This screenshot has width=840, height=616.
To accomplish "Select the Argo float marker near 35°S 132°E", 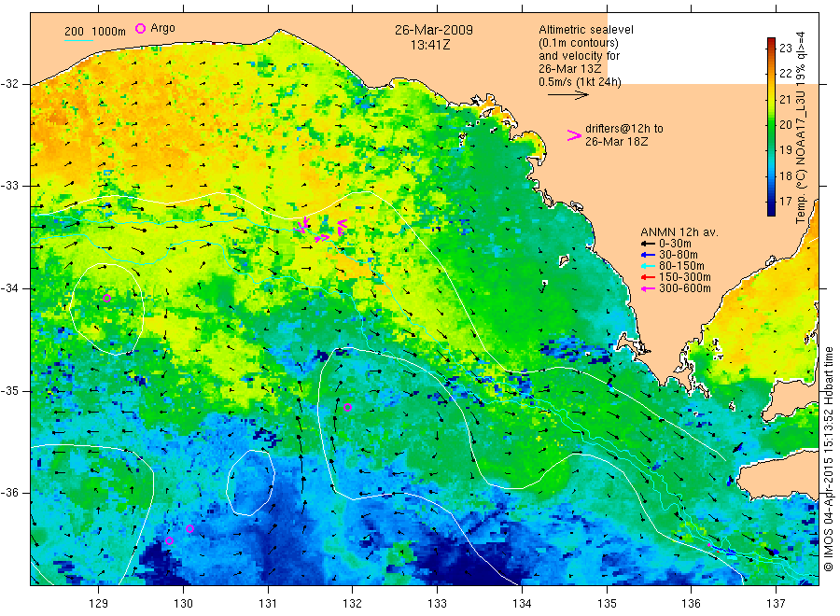I will [347, 408].
